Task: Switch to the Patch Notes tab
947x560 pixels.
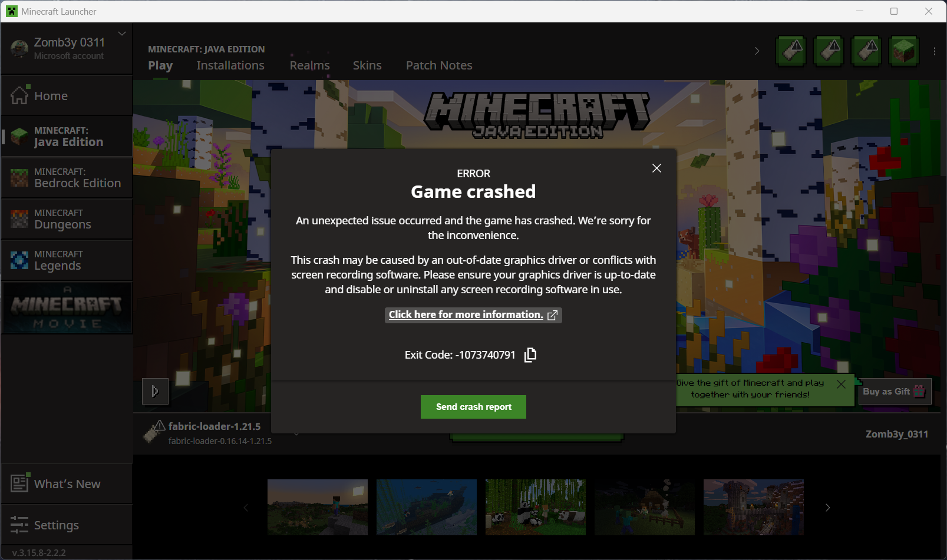Action: point(439,65)
